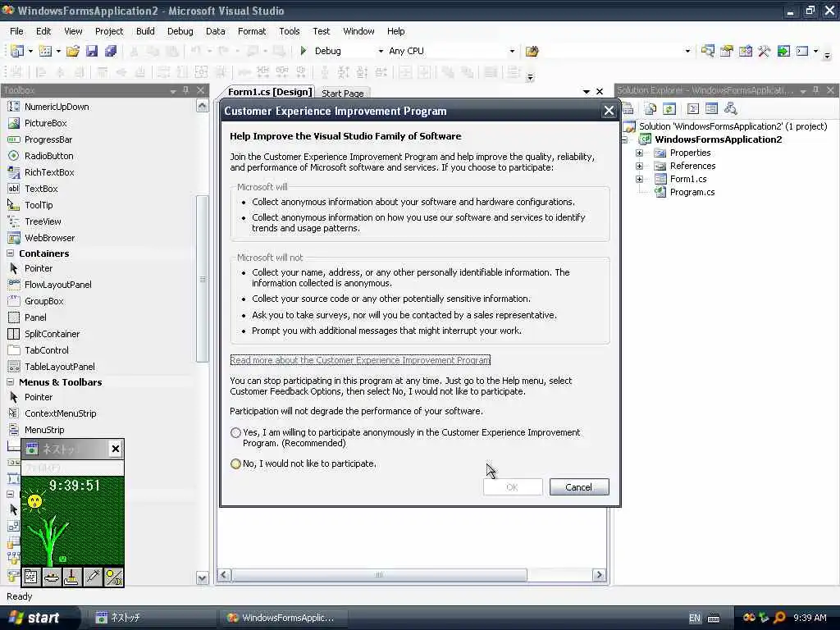This screenshot has height=630, width=840.
Task: Click WindowsFormsApplic... taskbar button
Action: coord(284,618)
